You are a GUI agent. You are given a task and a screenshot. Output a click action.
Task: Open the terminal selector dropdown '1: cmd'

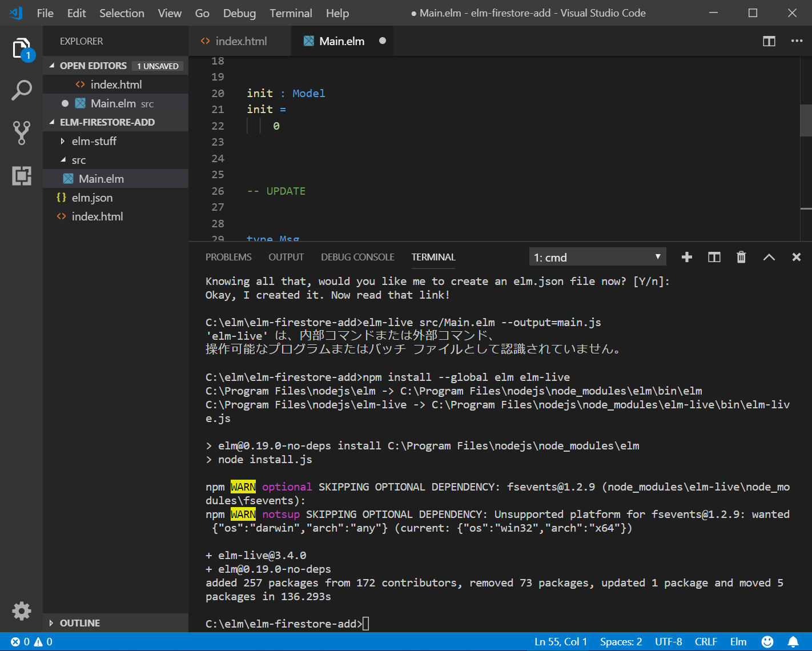597,257
